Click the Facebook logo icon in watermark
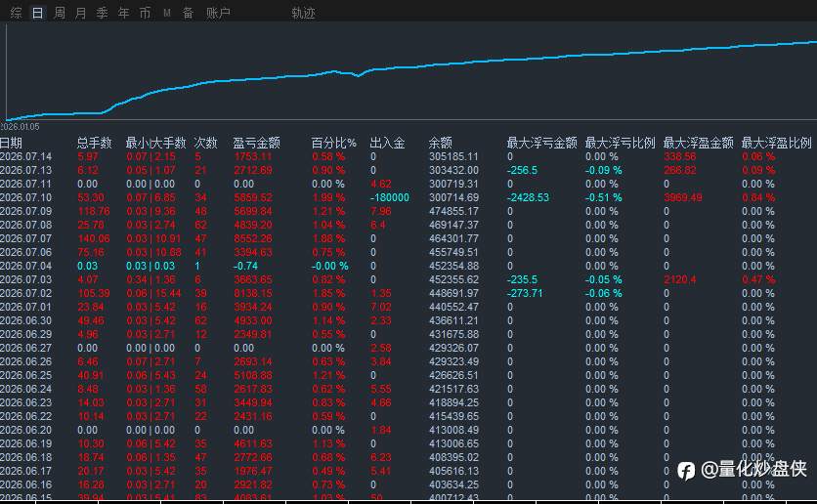Screen dimensions: 817x504 (686, 470)
